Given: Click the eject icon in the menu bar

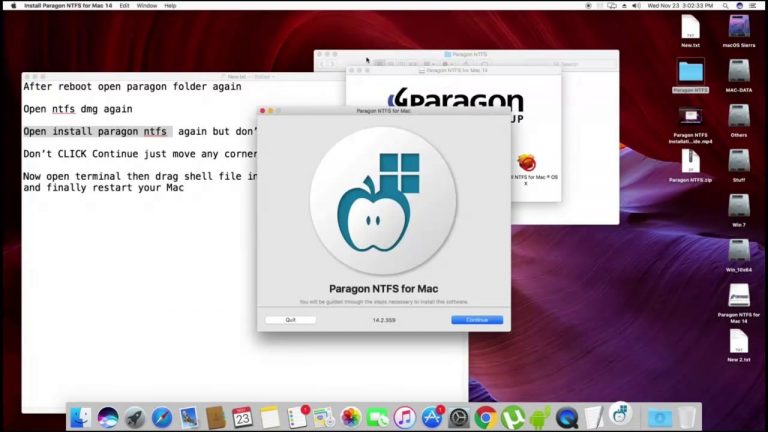Looking at the screenshot, I should click(624, 5).
